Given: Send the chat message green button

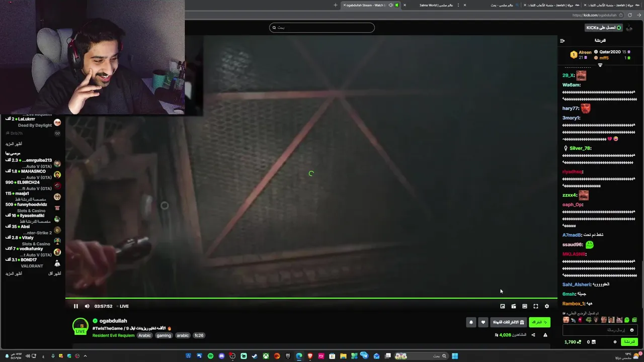Looking at the screenshot, I should click(x=629, y=342).
